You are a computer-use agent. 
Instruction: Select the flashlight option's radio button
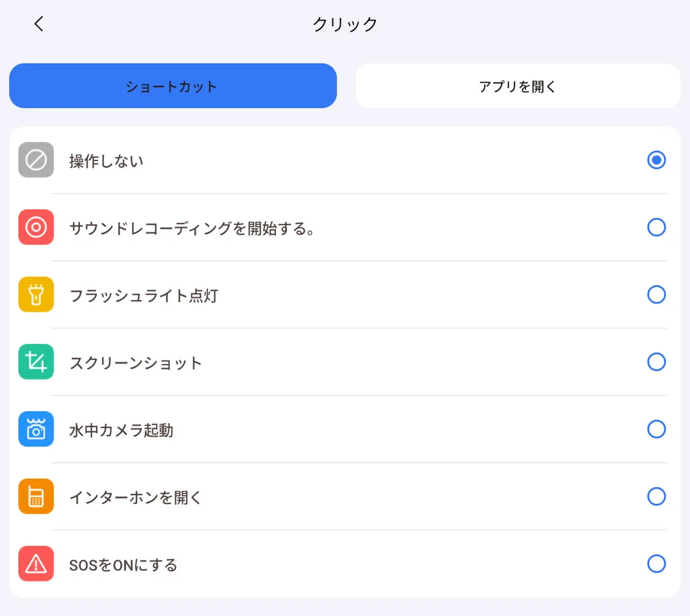pos(657,295)
